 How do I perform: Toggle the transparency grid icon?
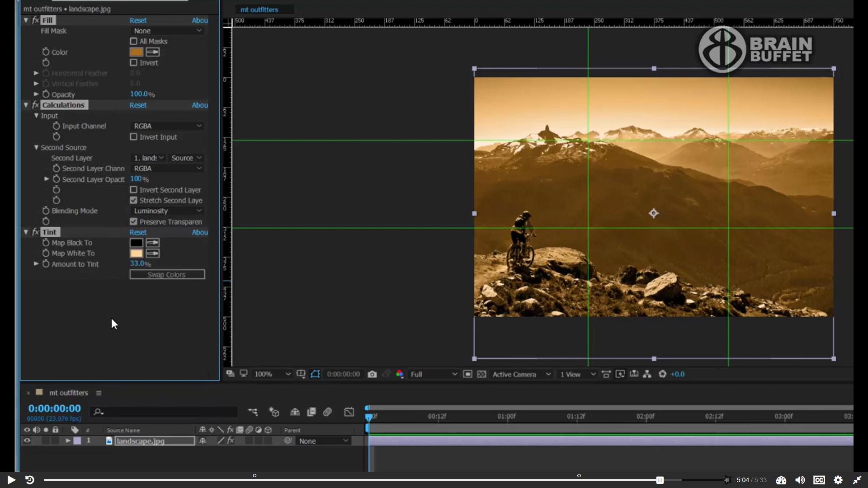[x=482, y=374]
